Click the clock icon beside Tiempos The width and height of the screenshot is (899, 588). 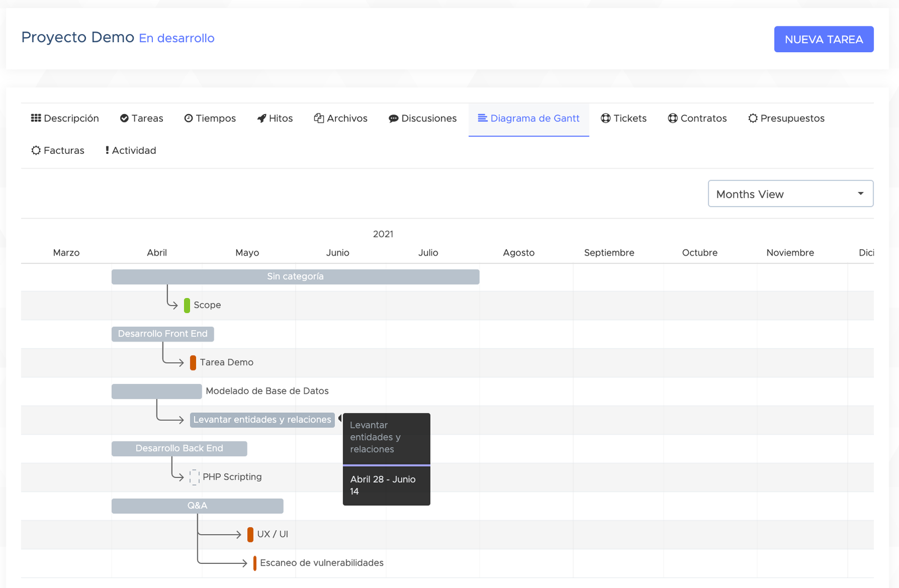click(189, 118)
